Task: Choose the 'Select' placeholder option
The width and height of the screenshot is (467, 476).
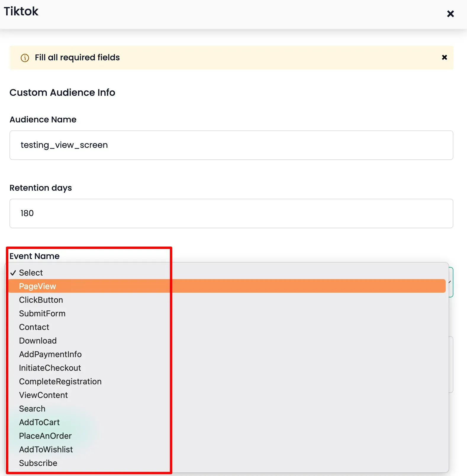Action: (227, 273)
